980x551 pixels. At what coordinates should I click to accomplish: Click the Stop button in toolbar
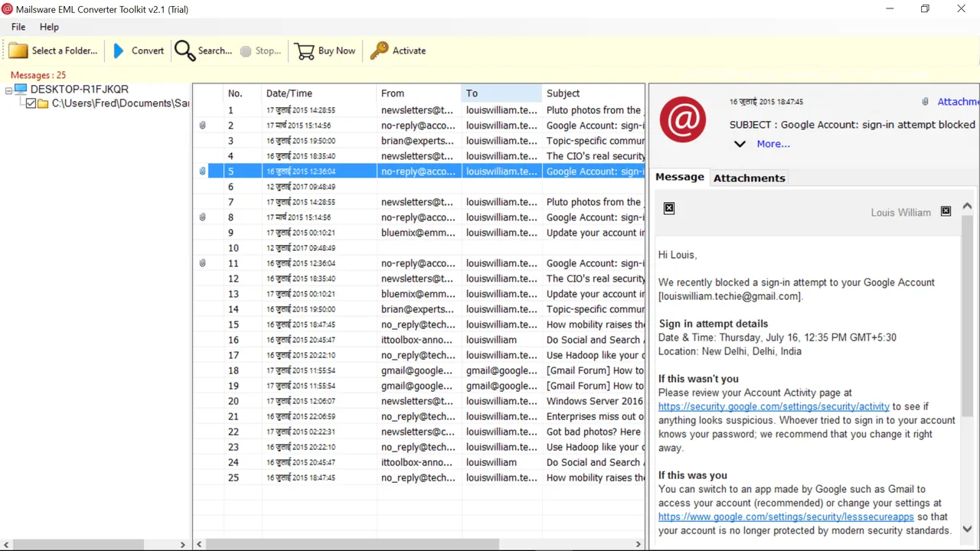(260, 51)
